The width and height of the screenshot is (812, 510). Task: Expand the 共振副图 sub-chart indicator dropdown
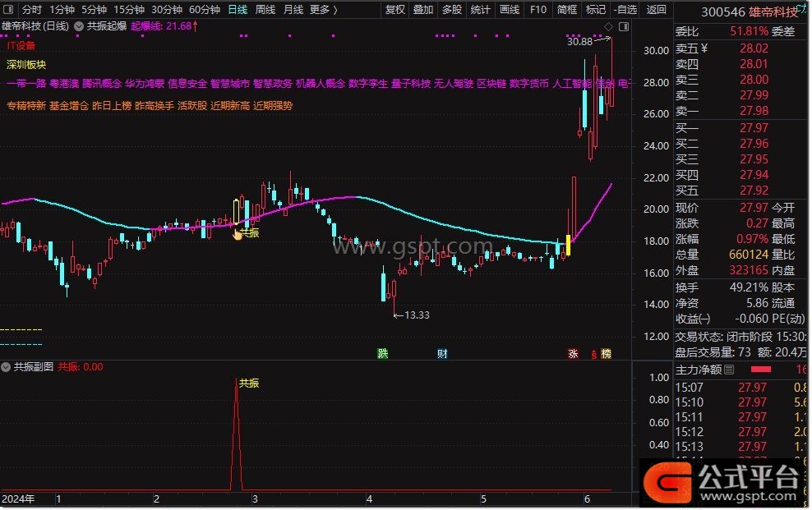pos(6,367)
